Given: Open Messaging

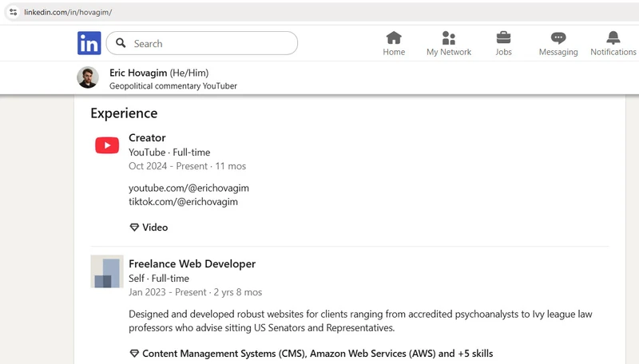Looking at the screenshot, I should pos(558,44).
